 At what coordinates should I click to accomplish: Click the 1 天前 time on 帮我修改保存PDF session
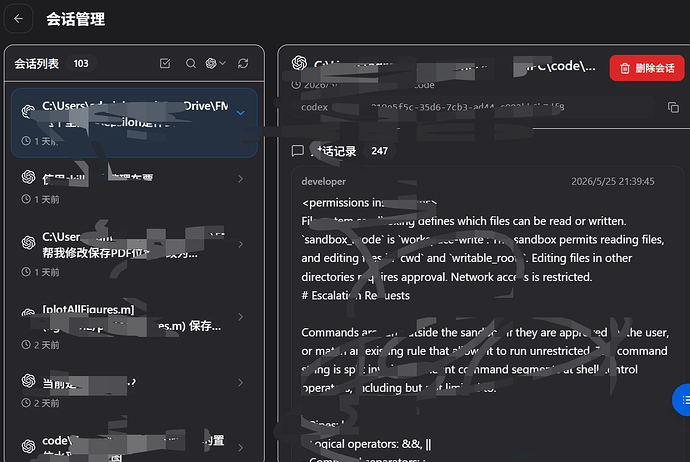click(x=40, y=272)
